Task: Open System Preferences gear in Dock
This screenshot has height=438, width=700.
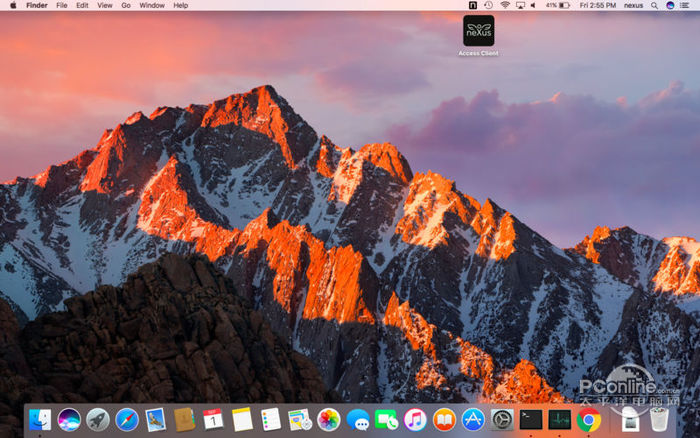Action: pyautogui.click(x=502, y=420)
